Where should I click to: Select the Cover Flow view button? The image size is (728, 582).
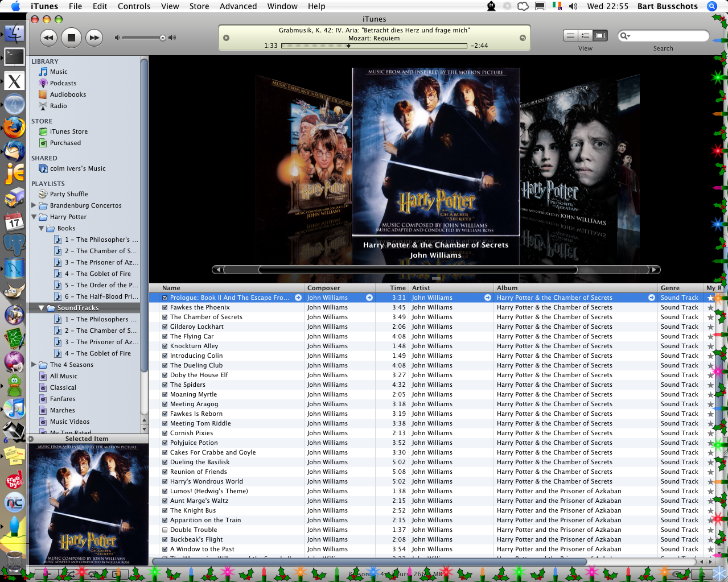(x=600, y=36)
